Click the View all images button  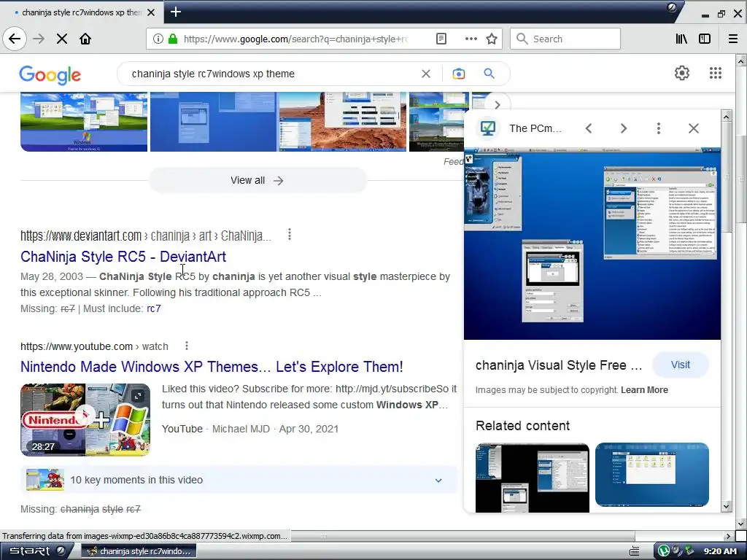[258, 181]
